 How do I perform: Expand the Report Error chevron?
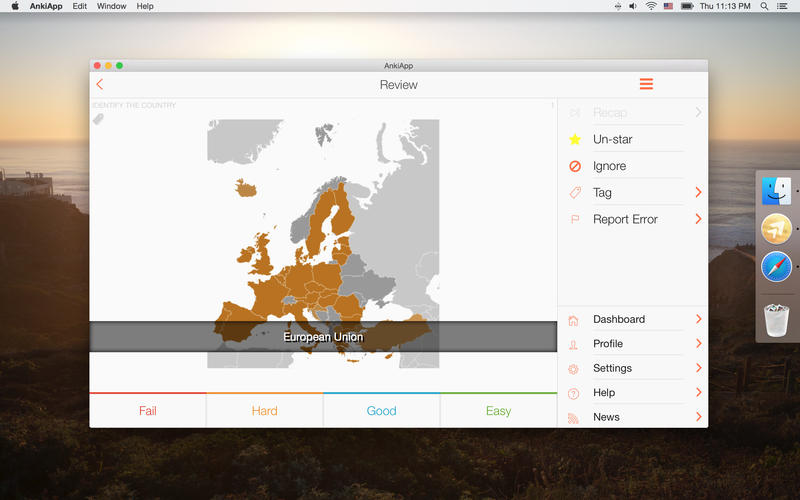(x=698, y=220)
